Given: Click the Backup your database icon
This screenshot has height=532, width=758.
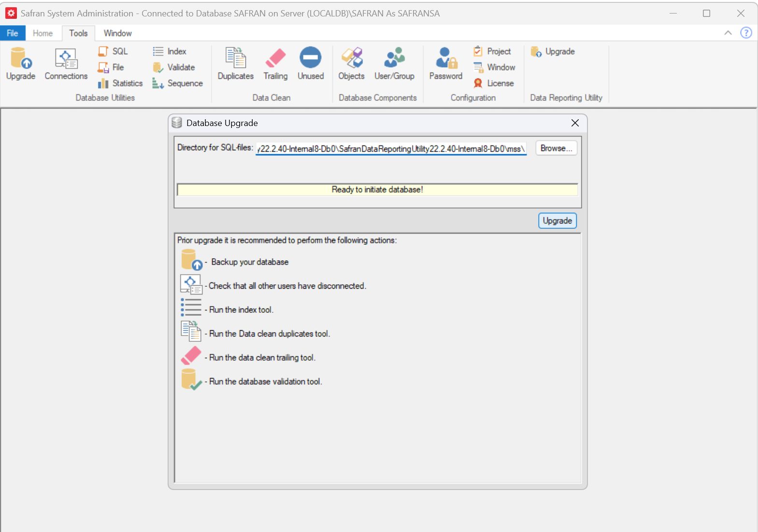Looking at the screenshot, I should coord(192,260).
